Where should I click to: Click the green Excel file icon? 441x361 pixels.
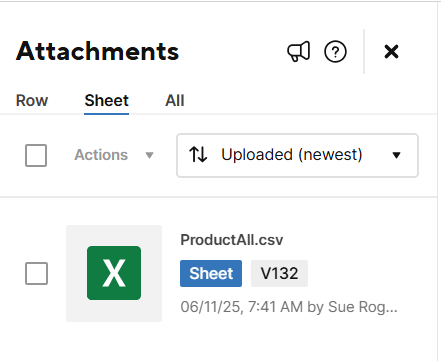pyautogui.click(x=114, y=273)
